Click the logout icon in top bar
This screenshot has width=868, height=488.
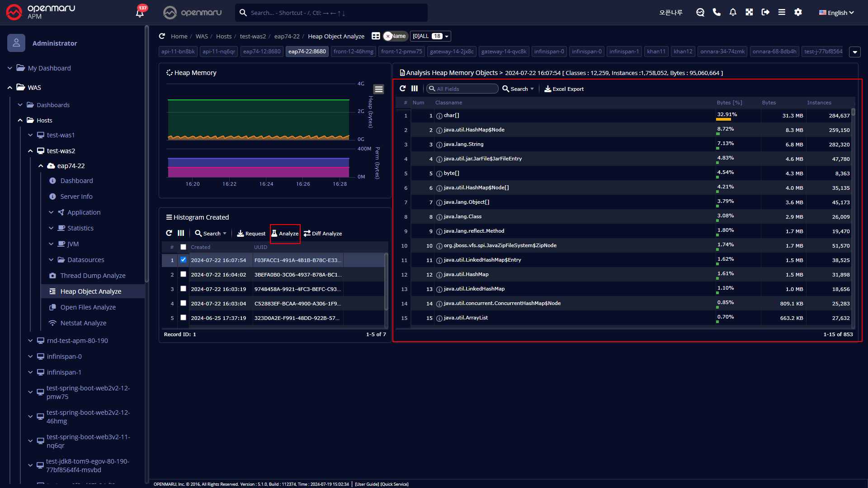tap(765, 12)
